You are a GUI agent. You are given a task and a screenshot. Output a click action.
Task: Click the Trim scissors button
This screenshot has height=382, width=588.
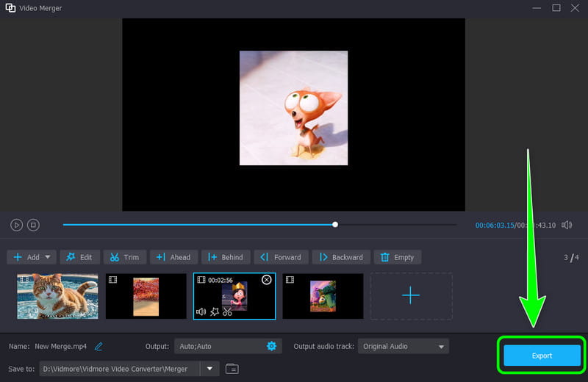(124, 257)
